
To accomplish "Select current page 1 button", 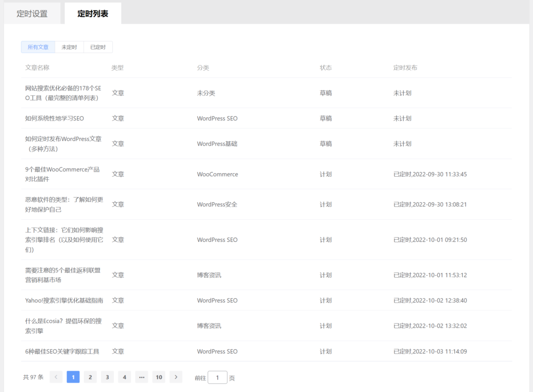I will pyautogui.click(x=73, y=377).
